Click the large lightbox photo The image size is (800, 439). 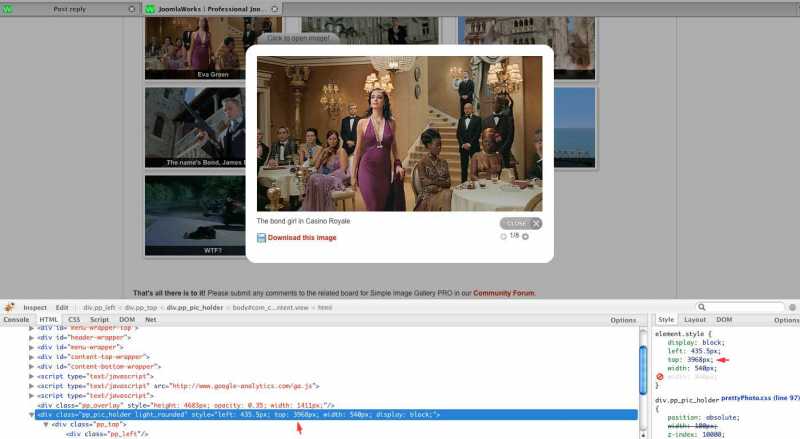(x=399, y=133)
